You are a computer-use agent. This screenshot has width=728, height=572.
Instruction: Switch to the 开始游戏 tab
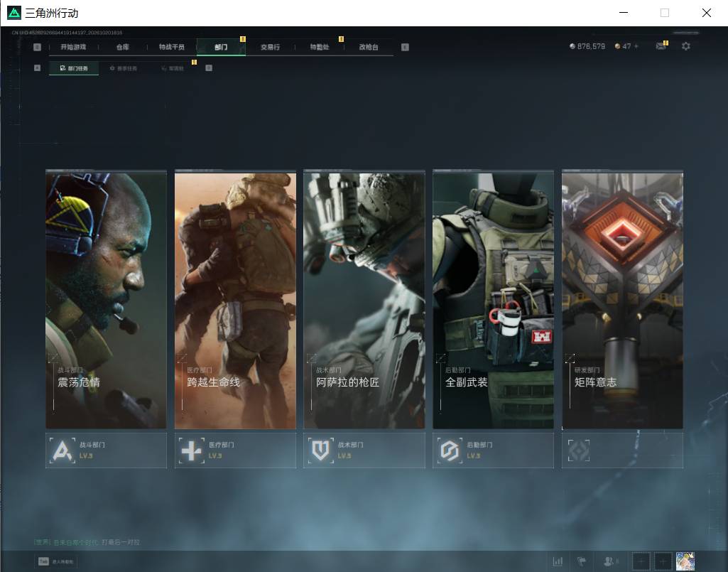pyautogui.click(x=73, y=47)
